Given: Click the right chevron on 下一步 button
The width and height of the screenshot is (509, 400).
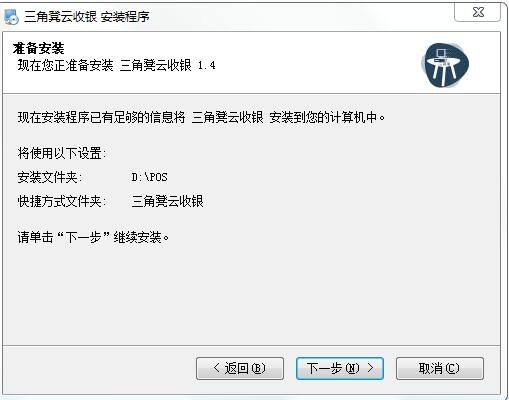Looking at the screenshot, I should click(370, 368).
